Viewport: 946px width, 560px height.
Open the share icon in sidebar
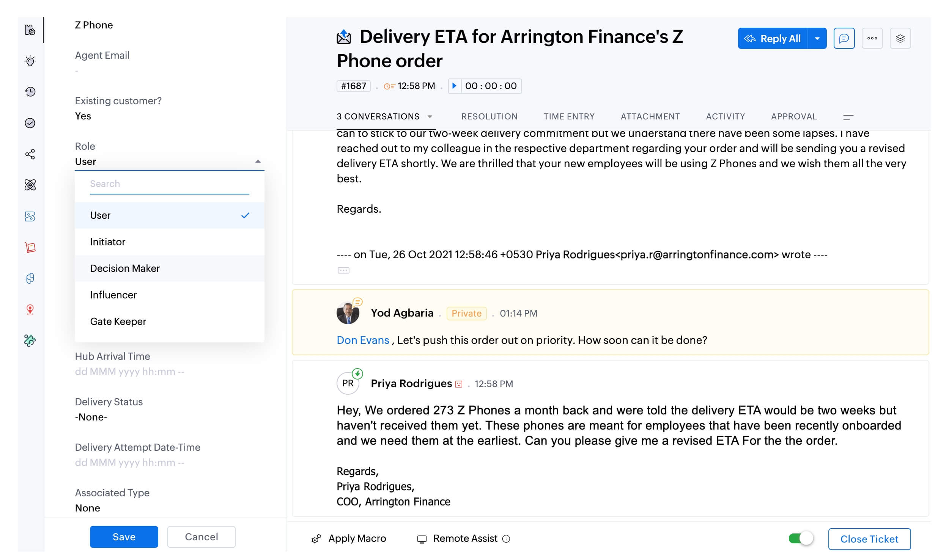(x=30, y=154)
